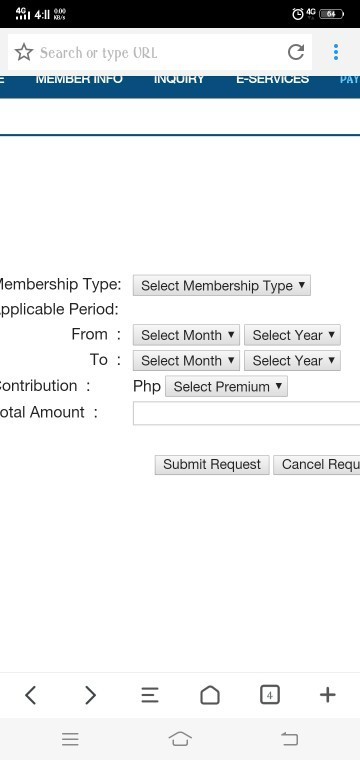Open the To Select Month dropdown
Viewport: 360px width, 760px height.
187,361
